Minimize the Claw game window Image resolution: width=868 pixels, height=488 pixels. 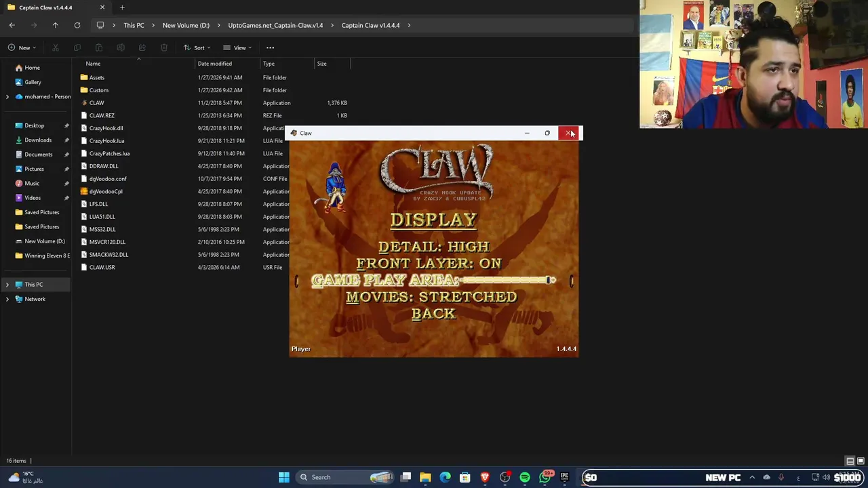527,133
